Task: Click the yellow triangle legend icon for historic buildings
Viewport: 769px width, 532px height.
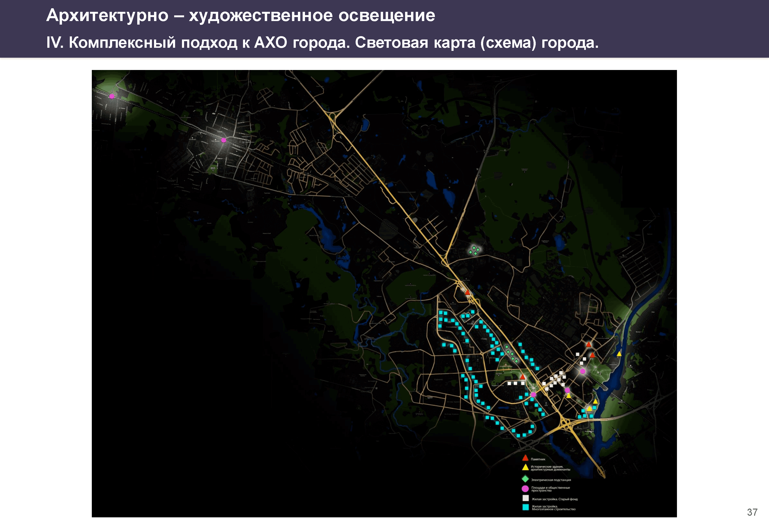Action: [525, 467]
